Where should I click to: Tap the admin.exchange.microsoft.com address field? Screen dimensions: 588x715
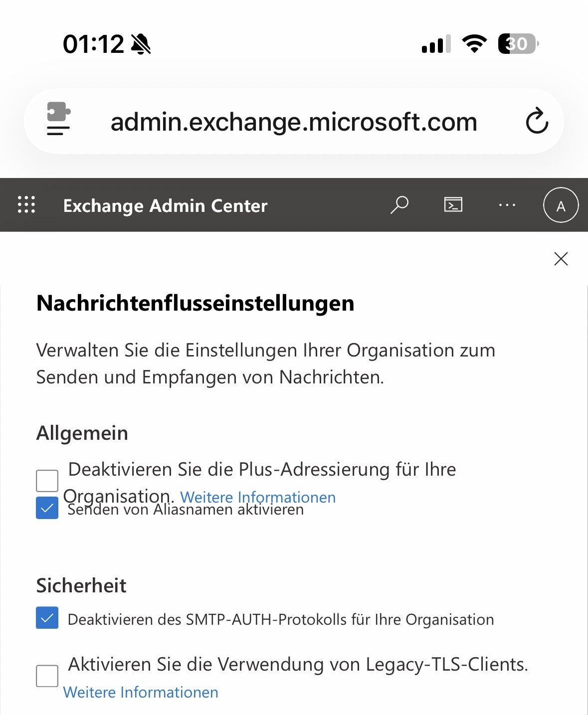tap(293, 122)
